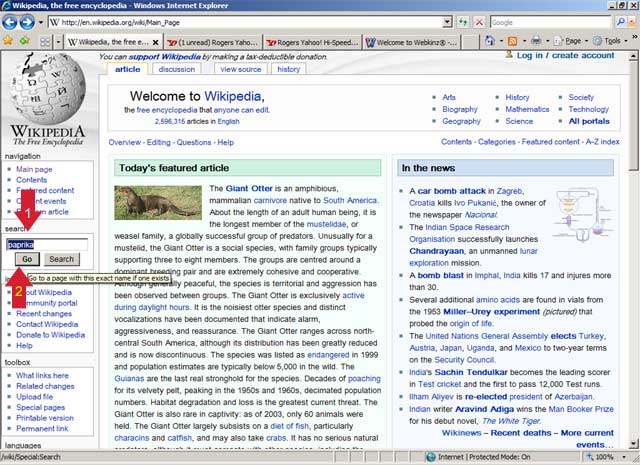This screenshot has width=640, height=465.
Task: Expand the 100% zoom level dropdown
Action: coord(606,457)
